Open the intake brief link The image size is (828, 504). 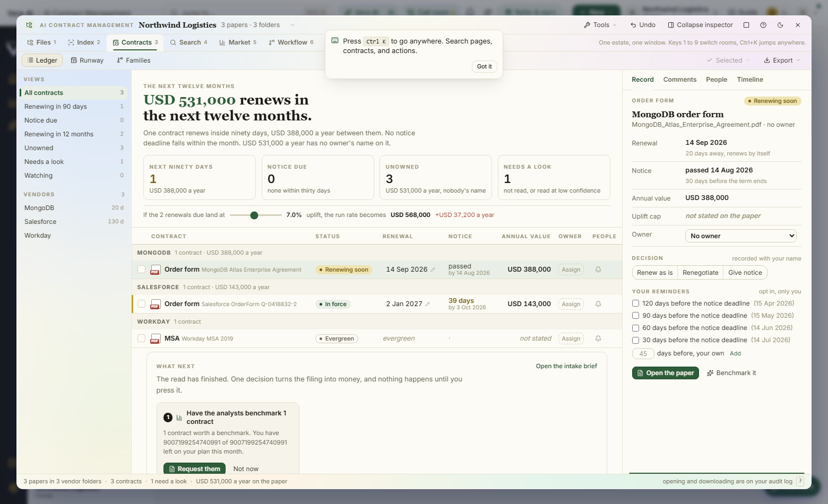click(566, 366)
